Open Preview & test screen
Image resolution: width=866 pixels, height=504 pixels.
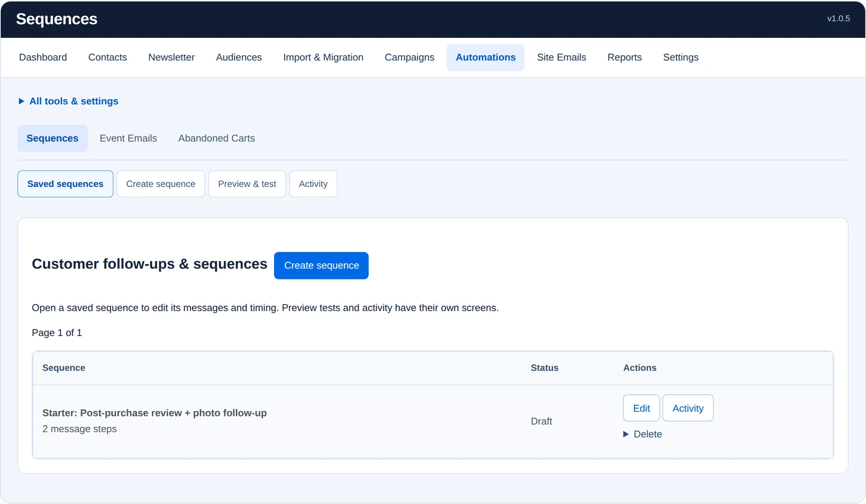tap(247, 184)
